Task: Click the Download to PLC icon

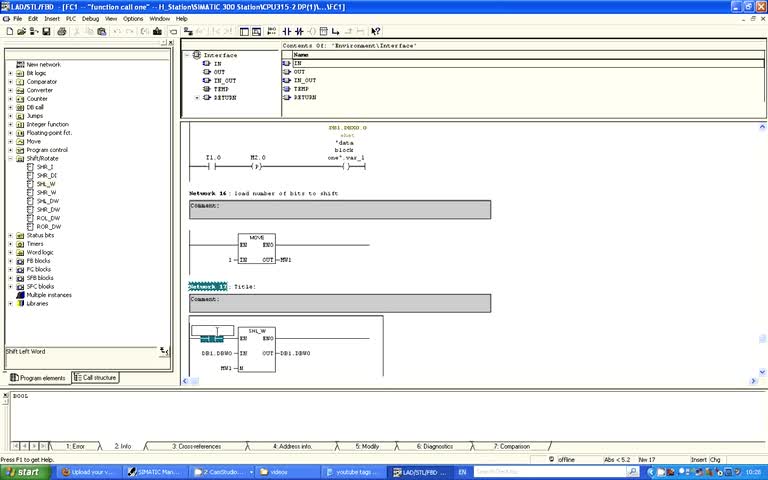Action: point(157,31)
